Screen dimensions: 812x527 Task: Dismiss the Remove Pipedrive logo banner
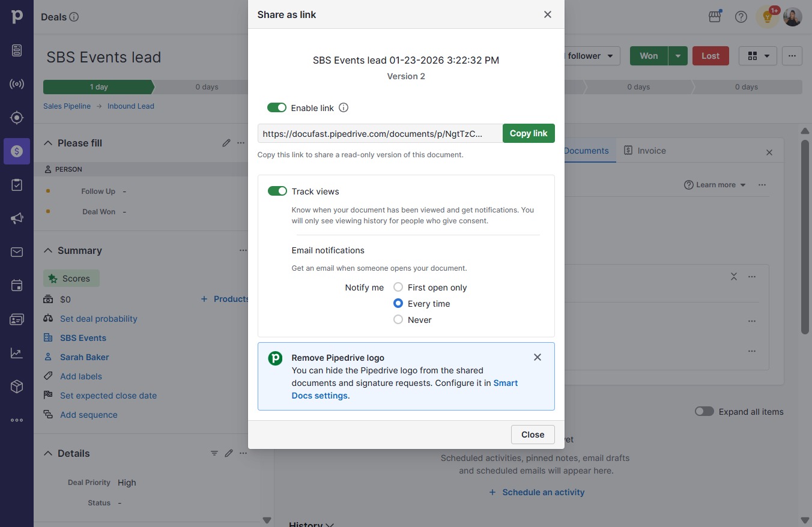point(538,357)
